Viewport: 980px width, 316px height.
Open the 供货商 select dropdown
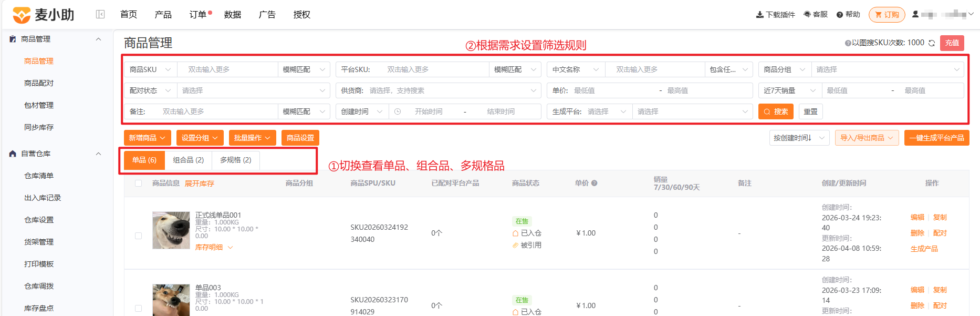pos(438,90)
